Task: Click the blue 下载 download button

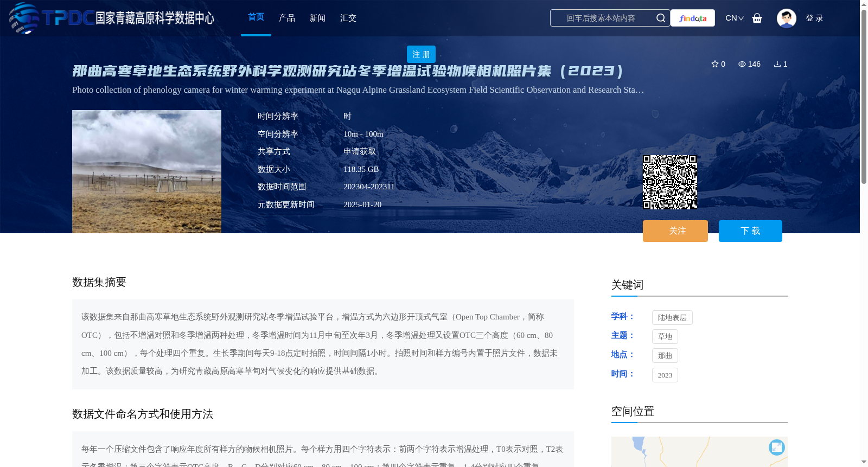Action: [750, 231]
